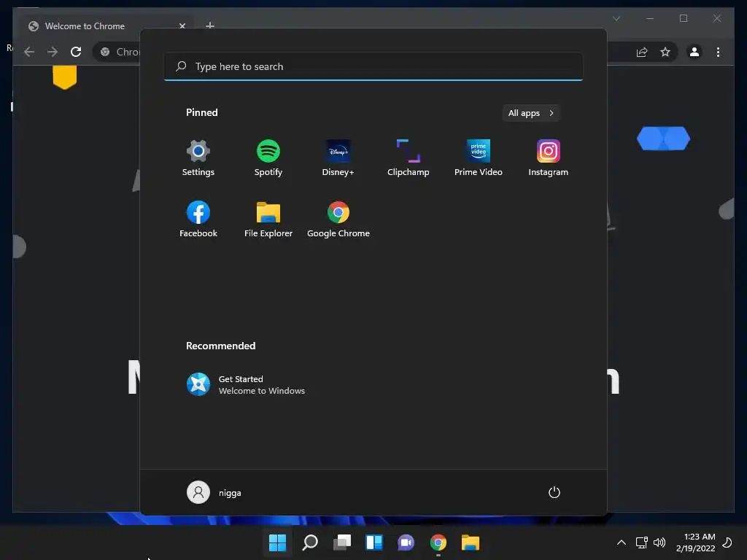The width and height of the screenshot is (747, 560).
Task: Open Chrome three-dot menu
Action: coord(718,52)
